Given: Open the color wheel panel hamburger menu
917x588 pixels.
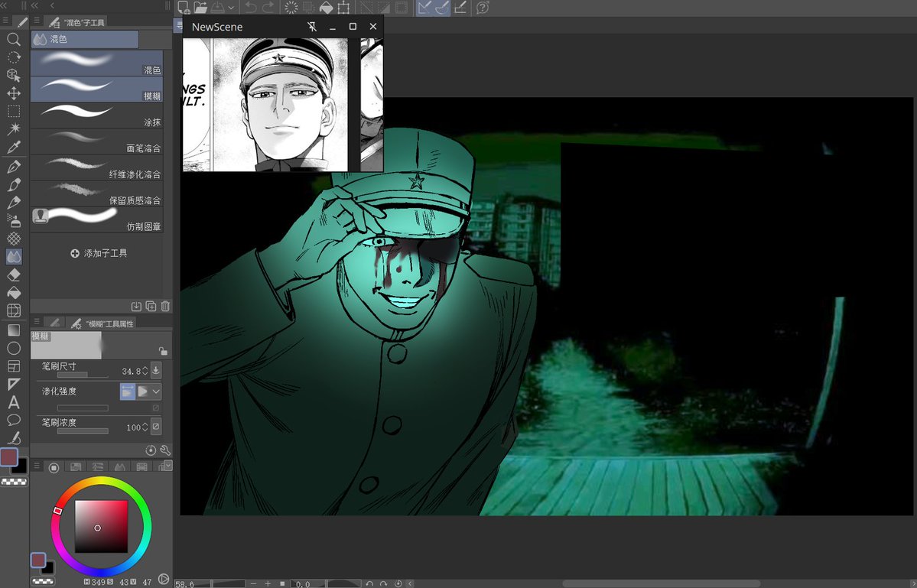Looking at the screenshot, I should 36,466.
